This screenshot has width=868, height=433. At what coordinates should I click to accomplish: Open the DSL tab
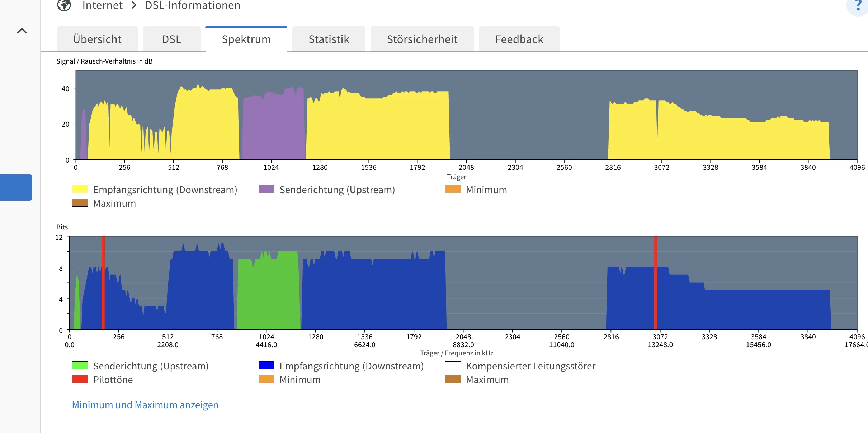click(x=171, y=39)
